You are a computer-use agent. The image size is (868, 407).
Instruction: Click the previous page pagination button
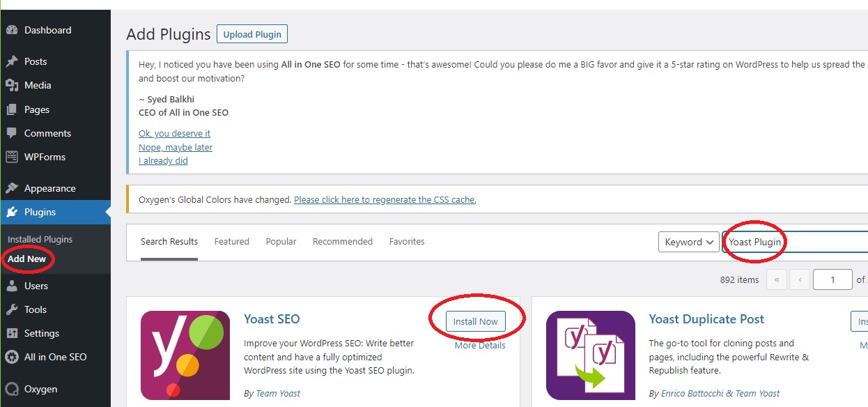point(800,279)
